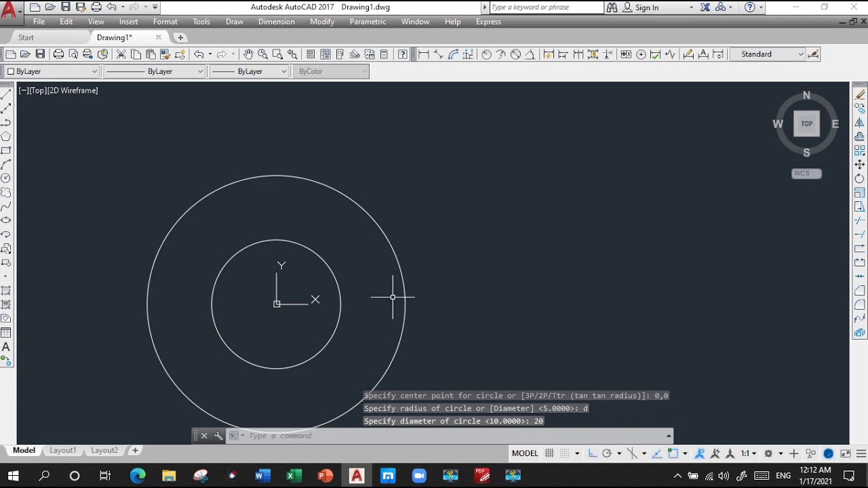868x488 pixels.
Task: Select the Circle tool in Draw toolbar
Action: (x=6, y=178)
